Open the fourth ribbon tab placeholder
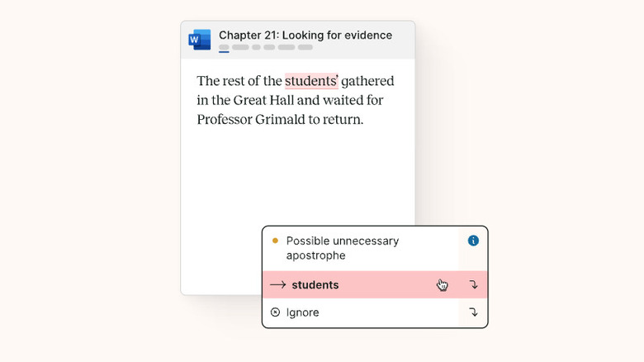Screen dimensions: 644x362 [x=269, y=47]
